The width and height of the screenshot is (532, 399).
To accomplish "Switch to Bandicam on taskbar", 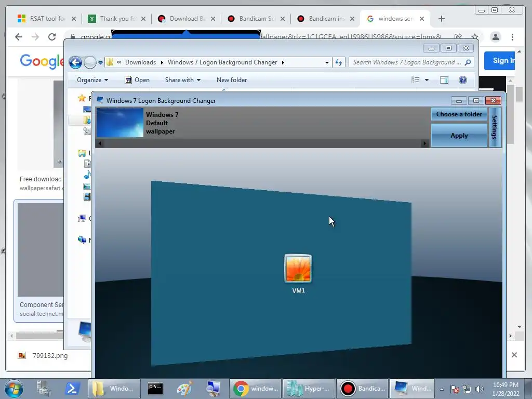I will [362, 389].
